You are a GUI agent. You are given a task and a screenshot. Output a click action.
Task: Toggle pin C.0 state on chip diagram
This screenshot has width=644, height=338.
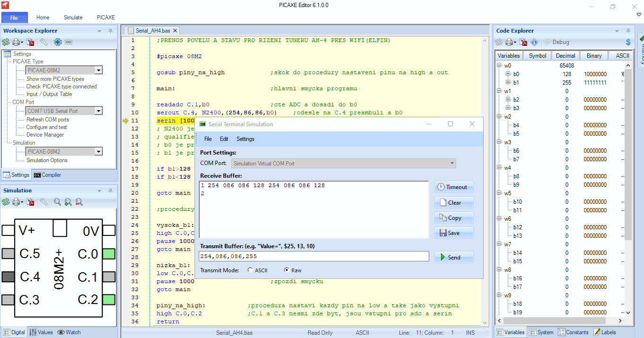[109, 254]
